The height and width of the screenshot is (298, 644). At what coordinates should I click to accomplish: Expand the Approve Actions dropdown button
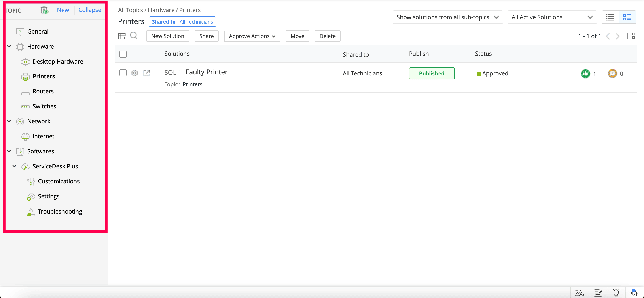click(252, 36)
